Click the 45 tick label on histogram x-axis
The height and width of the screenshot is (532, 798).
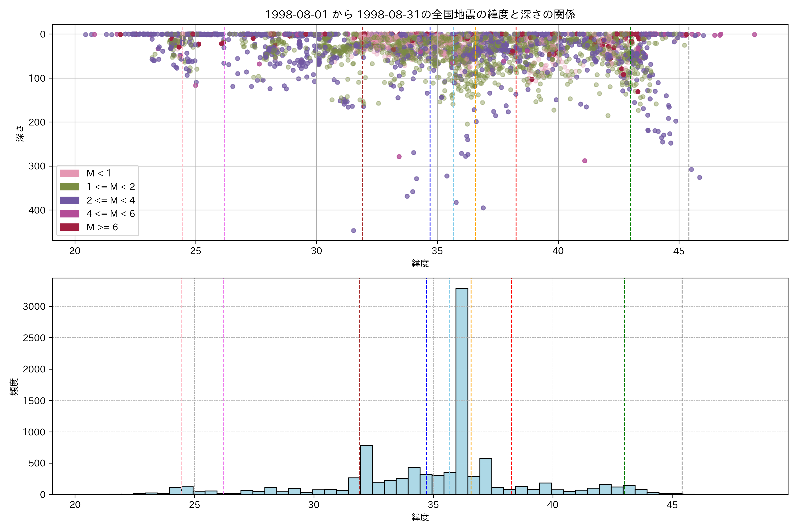coord(672,505)
